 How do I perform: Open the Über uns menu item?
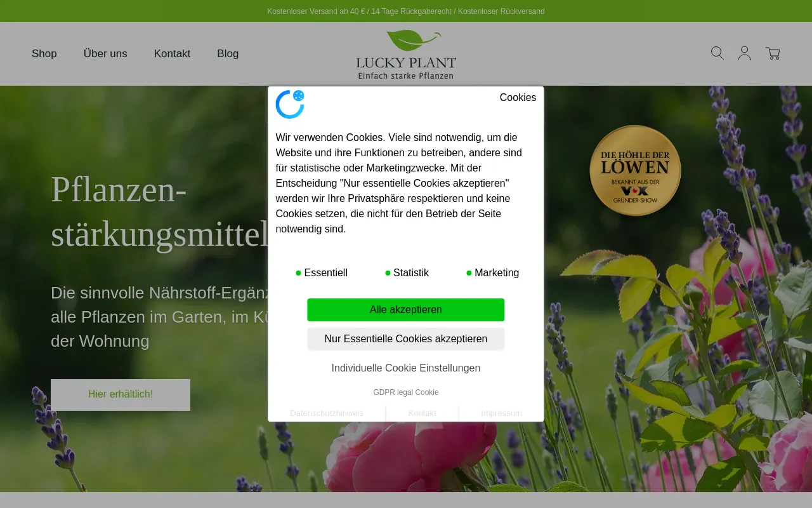[105, 54]
